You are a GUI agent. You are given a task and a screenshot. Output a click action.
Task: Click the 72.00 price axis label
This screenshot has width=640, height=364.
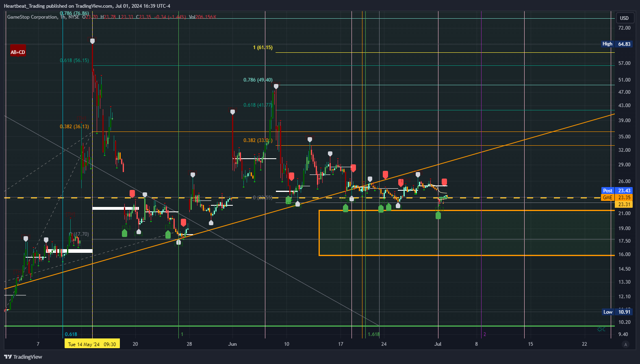624,28
